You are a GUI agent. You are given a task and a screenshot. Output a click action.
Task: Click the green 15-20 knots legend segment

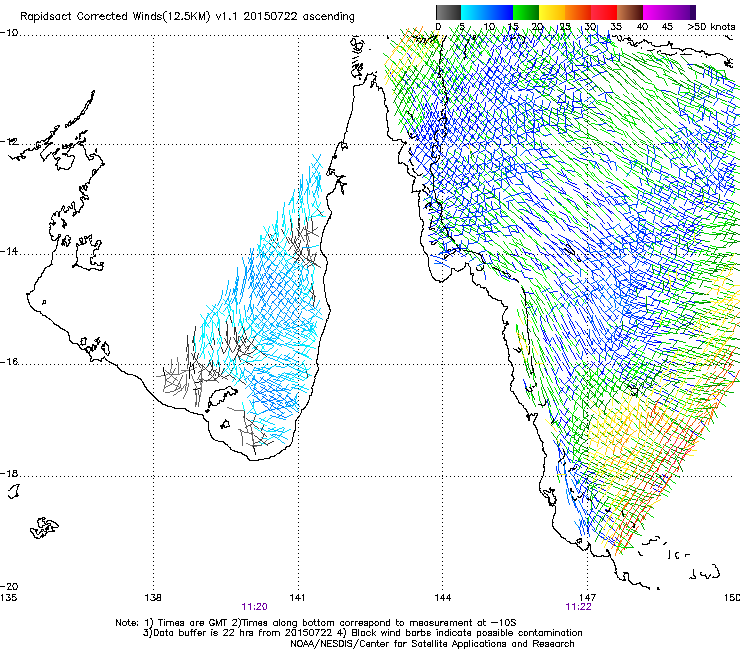tap(526, 12)
